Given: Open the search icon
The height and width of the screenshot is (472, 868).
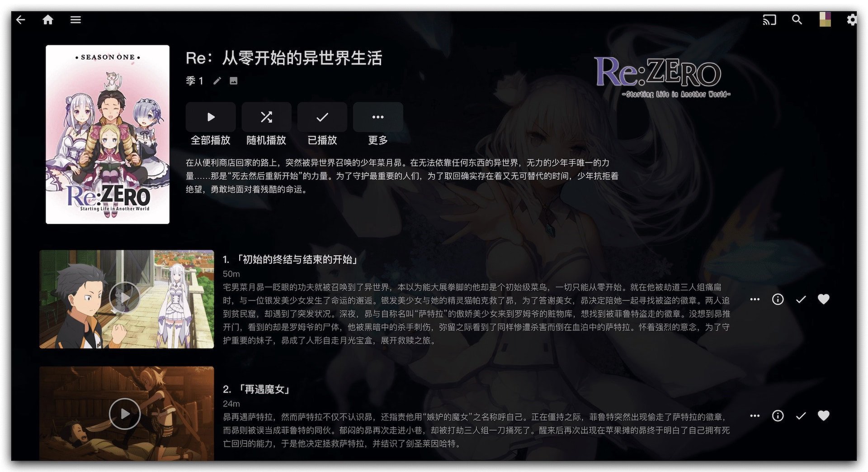Looking at the screenshot, I should point(797,19).
